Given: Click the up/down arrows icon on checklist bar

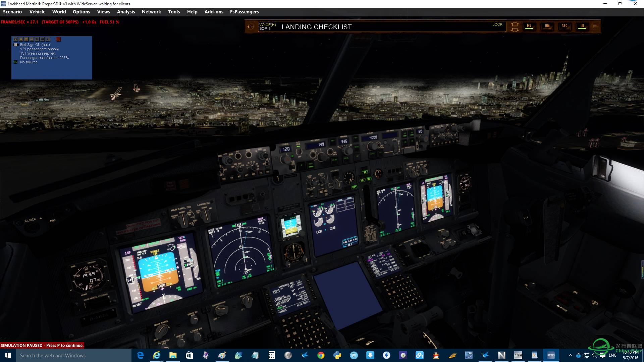Looking at the screenshot, I should tap(515, 26).
